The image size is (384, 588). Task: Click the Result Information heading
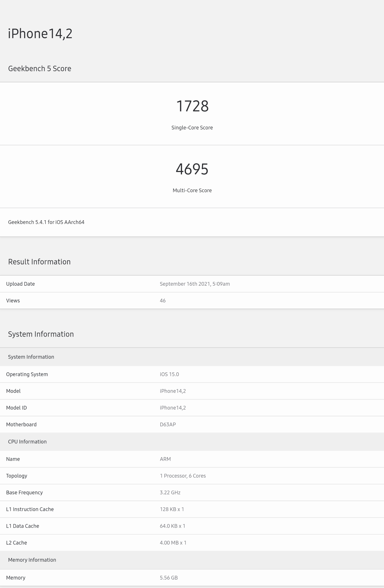[x=39, y=262]
